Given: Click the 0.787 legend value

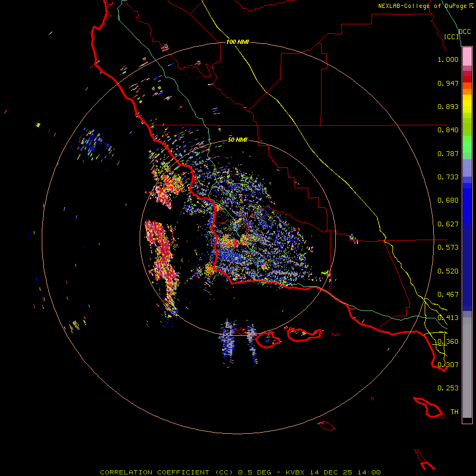Looking at the screenshot, I should 448,153.
